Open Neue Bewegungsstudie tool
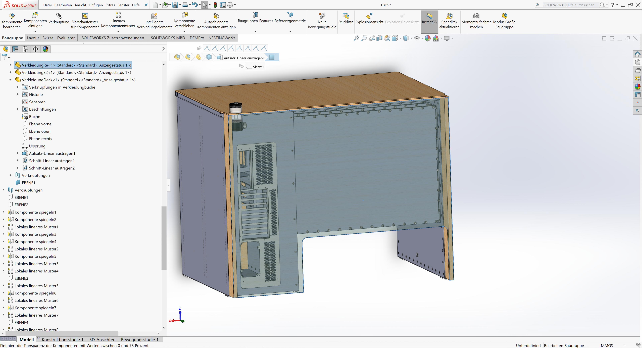This screenshot has height=348, width=644. (x=322, y=16)
